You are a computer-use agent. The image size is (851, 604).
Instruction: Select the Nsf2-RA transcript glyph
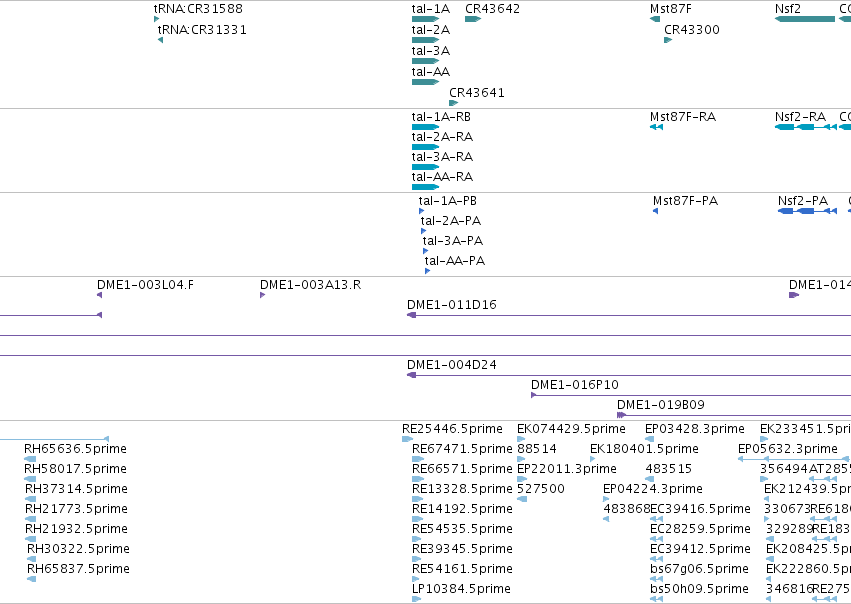[806, 127]
